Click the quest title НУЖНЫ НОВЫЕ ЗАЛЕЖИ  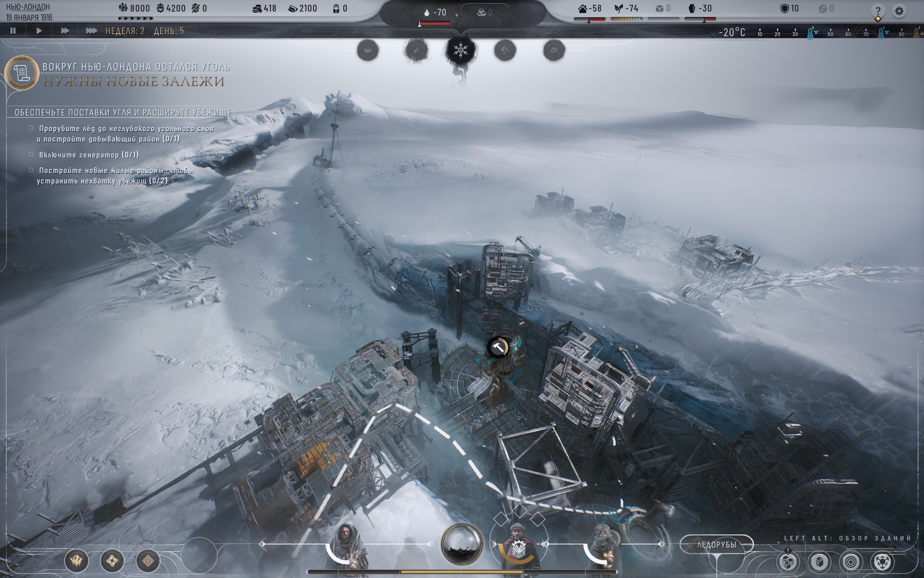(x=133, y=81)
